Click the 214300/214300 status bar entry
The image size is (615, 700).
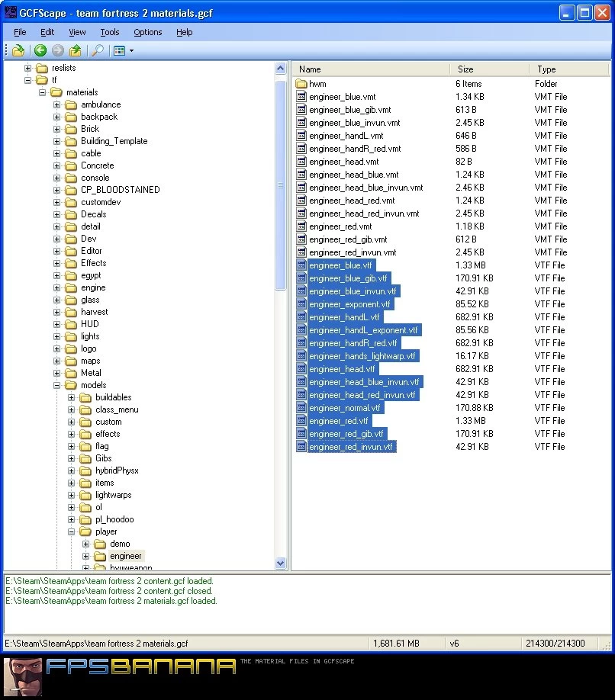(555, 644)
